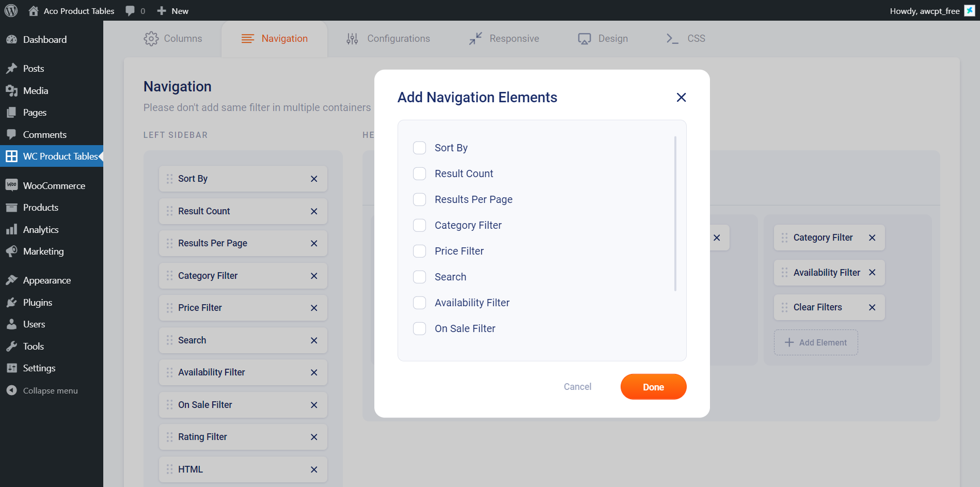This screenshot has height=487, width=980.
Task: Enable Availability Filter checkbox in dialog
Action: pyautogui.click(x=420, y=303)
